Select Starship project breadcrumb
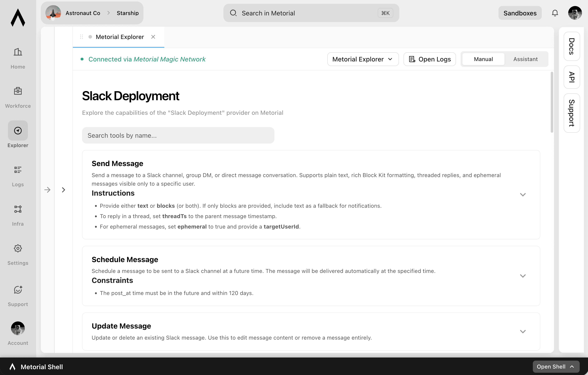This screenshot has height=375, width=588. (x=127, y=13)
